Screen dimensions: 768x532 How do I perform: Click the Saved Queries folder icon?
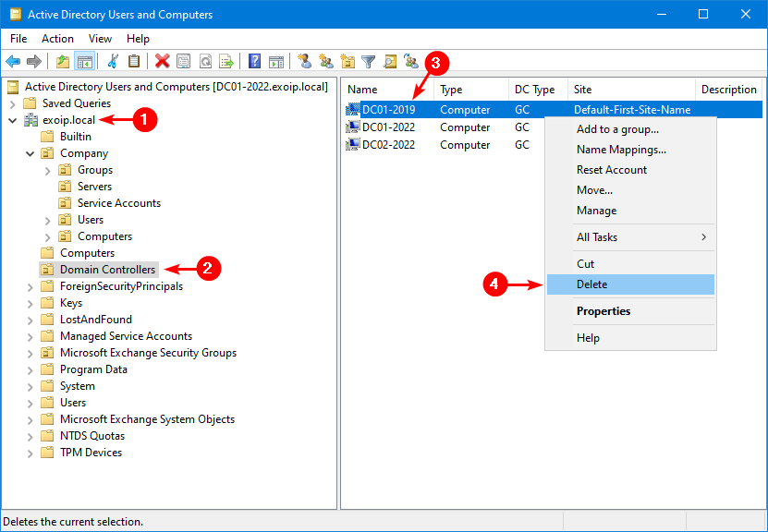click(30, 103)
